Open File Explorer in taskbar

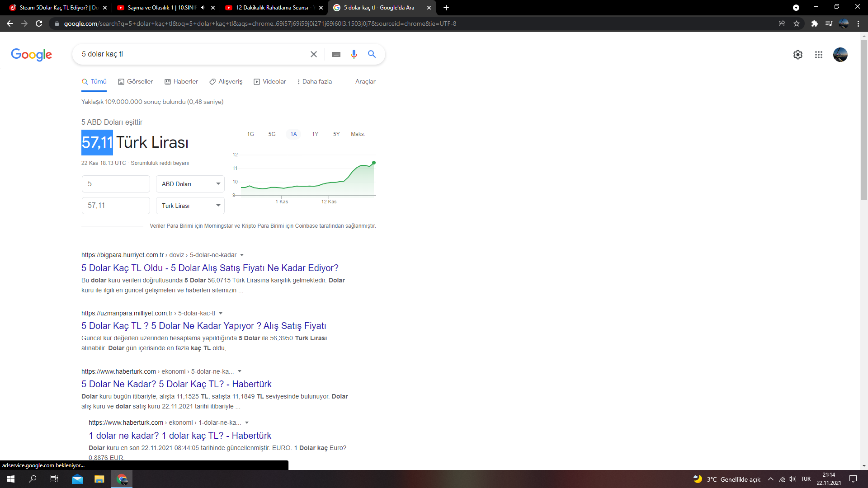click(x=99, y=479)
